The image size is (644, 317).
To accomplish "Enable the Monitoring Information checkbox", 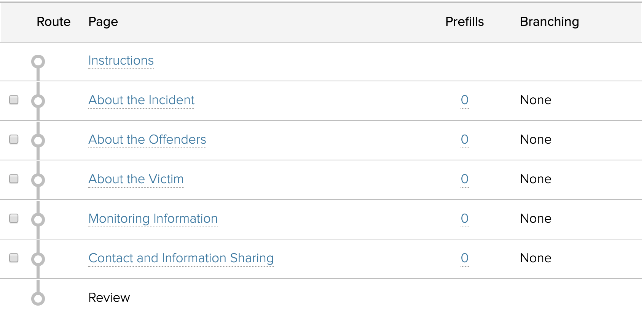I will [x=14, y=218].
